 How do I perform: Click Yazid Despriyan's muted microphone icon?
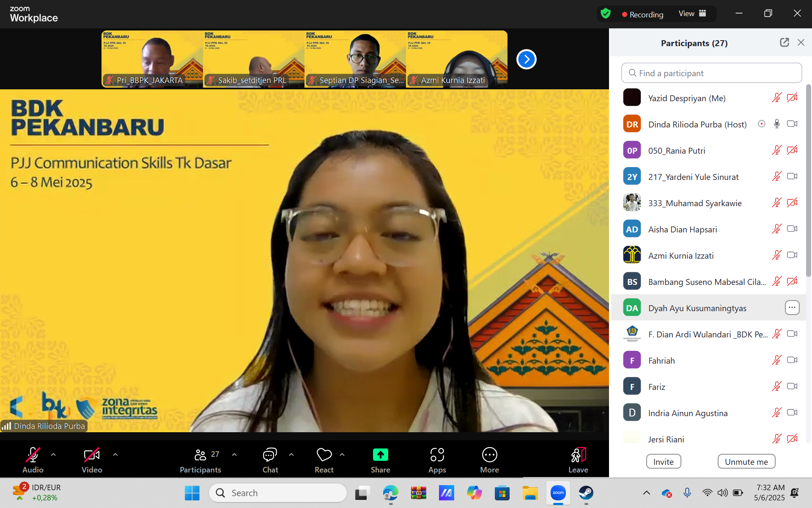tap(776, 98)
